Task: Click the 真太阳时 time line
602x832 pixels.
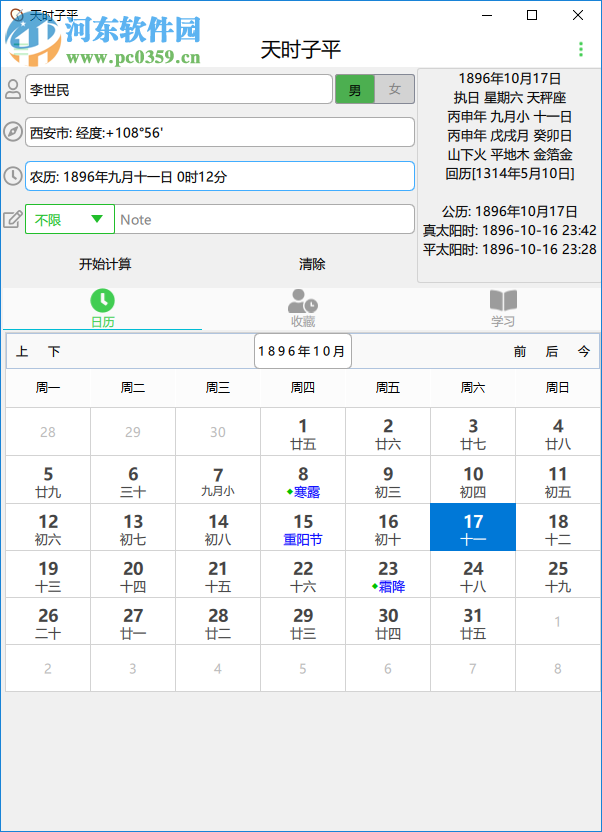Action: pyautogui.click(x=510, y=230)
